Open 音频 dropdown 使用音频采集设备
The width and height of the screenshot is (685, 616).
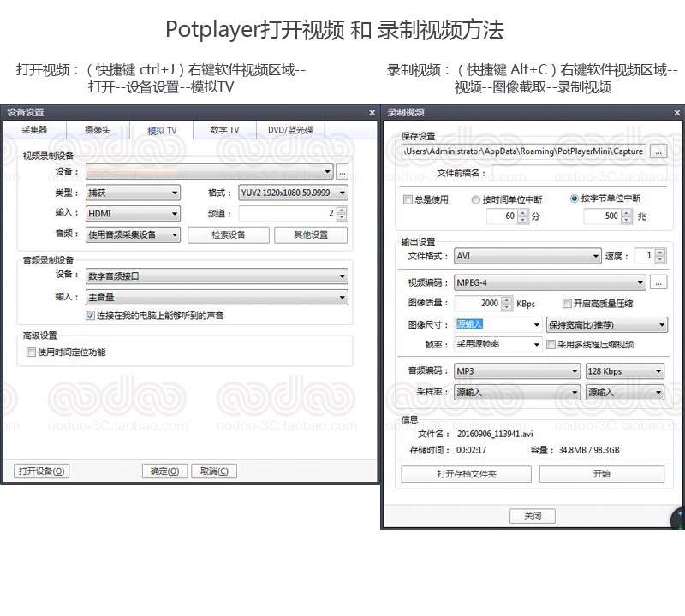(x=133, y=235)
